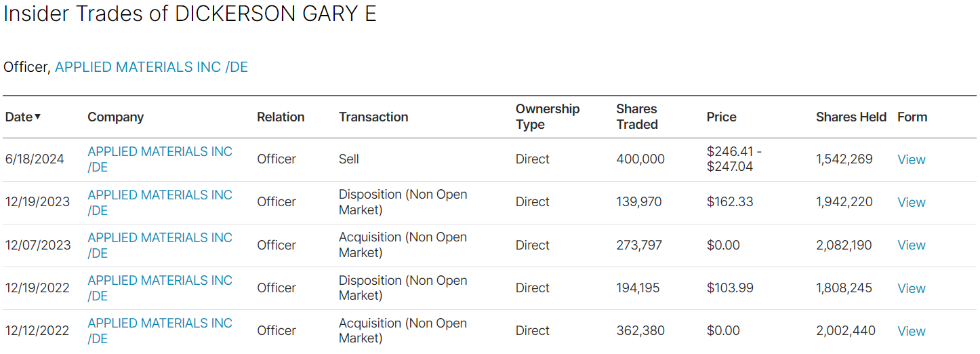Click the Transaction column header
Image resolution: width=980 pixels, height=354 pixels.
click(x=373, y=117)
